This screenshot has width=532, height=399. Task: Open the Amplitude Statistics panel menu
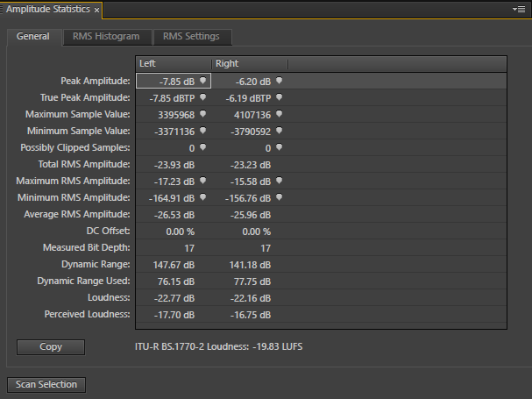coord(519,9)
